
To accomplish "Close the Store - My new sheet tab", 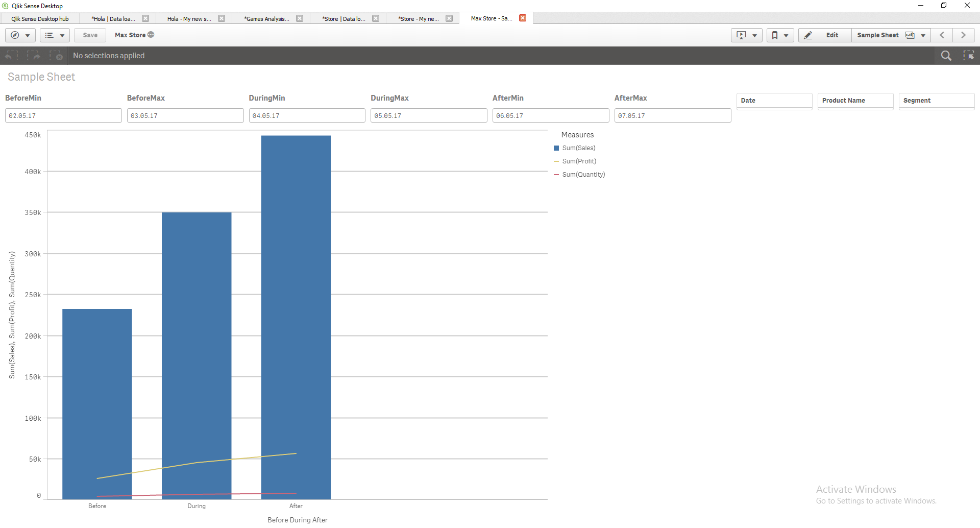I will pos(449,18).
